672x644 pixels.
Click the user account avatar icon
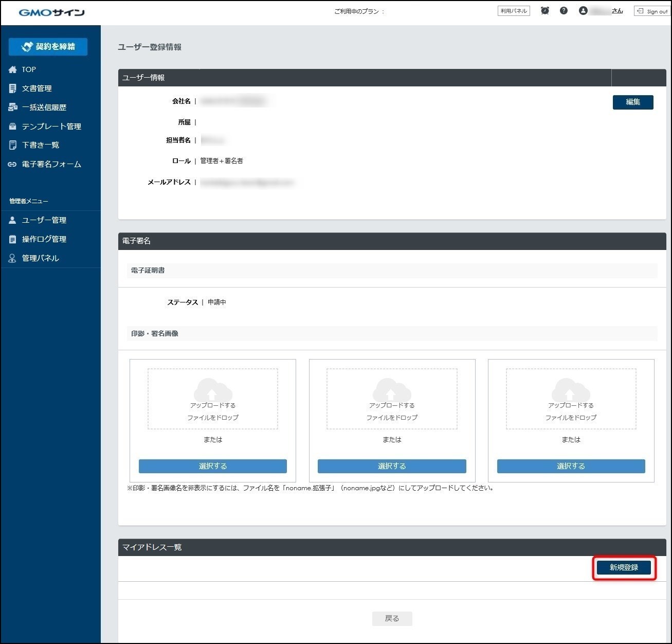click(583, 10)
